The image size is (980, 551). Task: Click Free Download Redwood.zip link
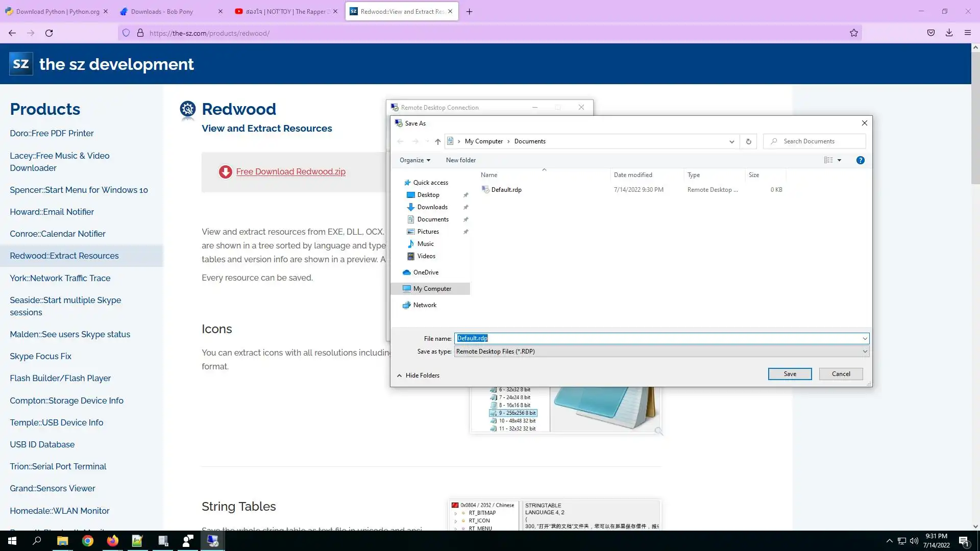coord(290,172)
